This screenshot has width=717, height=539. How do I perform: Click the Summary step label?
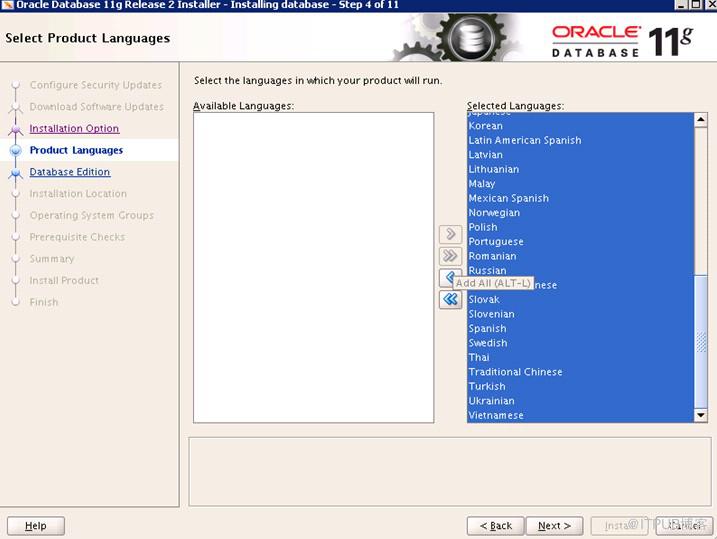coord(52,259)
